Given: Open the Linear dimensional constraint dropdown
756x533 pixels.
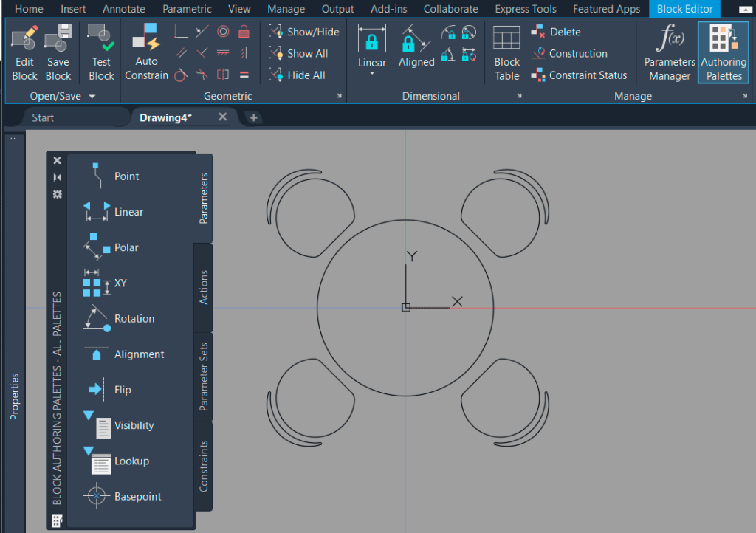Looking at the screenshot, I should click(x=372, y=73).
